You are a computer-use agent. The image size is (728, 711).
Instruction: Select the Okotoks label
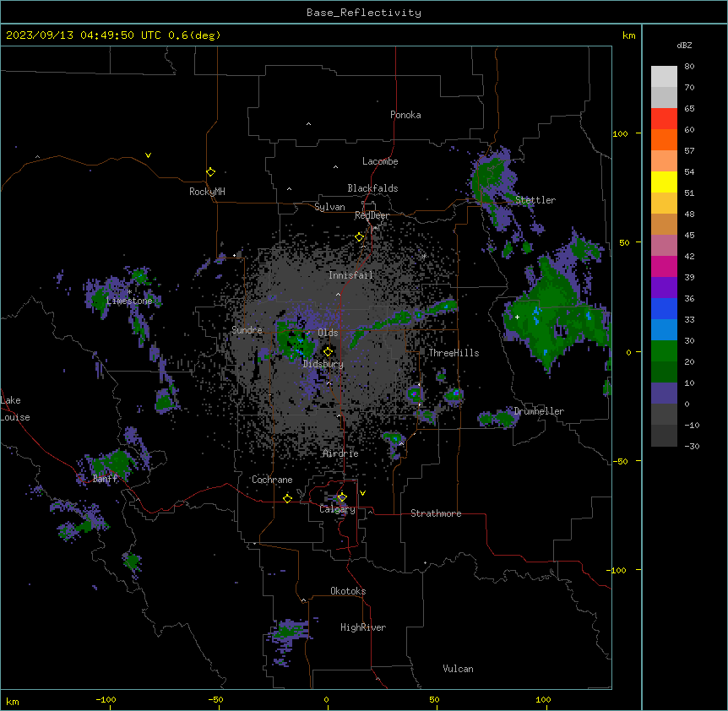tap(348, 591)
